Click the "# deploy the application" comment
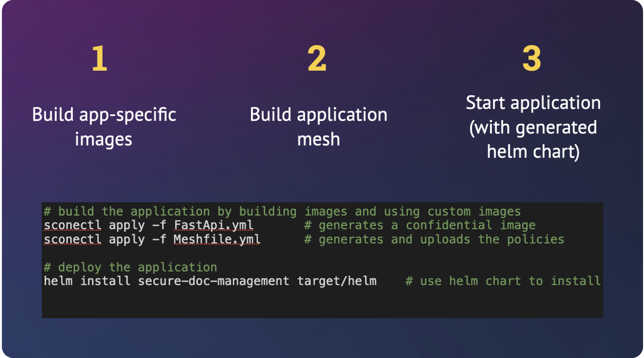Viewport: 644px width, 358px height. coord(130,267)
